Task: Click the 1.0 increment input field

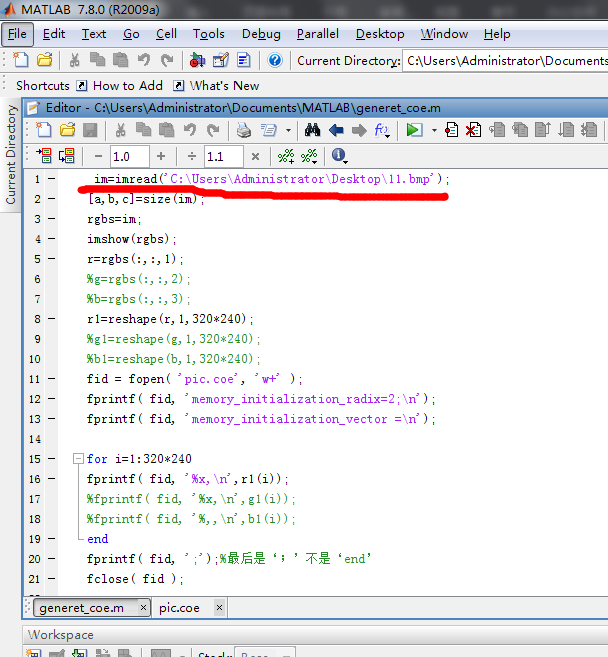Action: tap(129, 157)
